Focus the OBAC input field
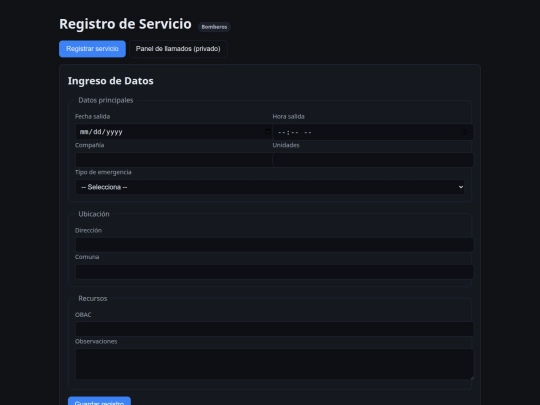 pos(274,329)
